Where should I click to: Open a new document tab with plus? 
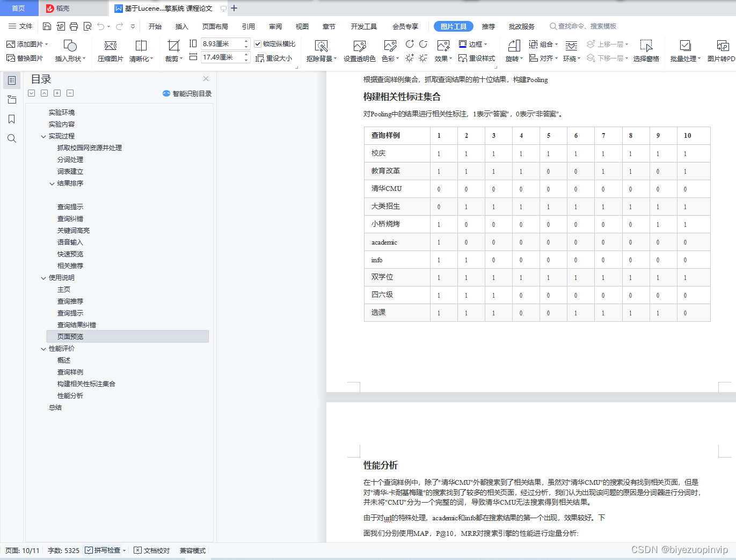pos(234,8)
